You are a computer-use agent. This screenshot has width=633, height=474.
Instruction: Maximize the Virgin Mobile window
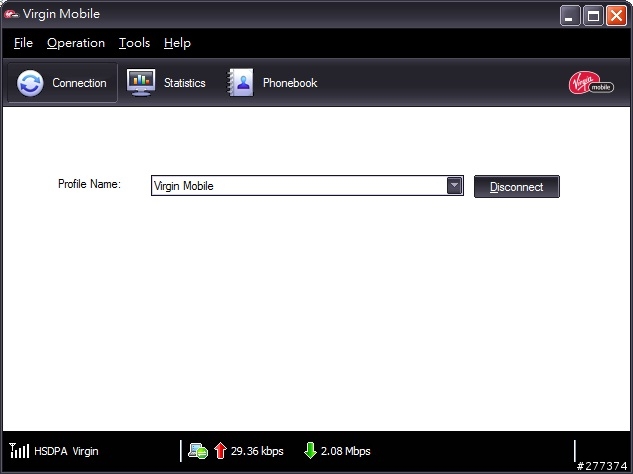(x=593, y=16)
